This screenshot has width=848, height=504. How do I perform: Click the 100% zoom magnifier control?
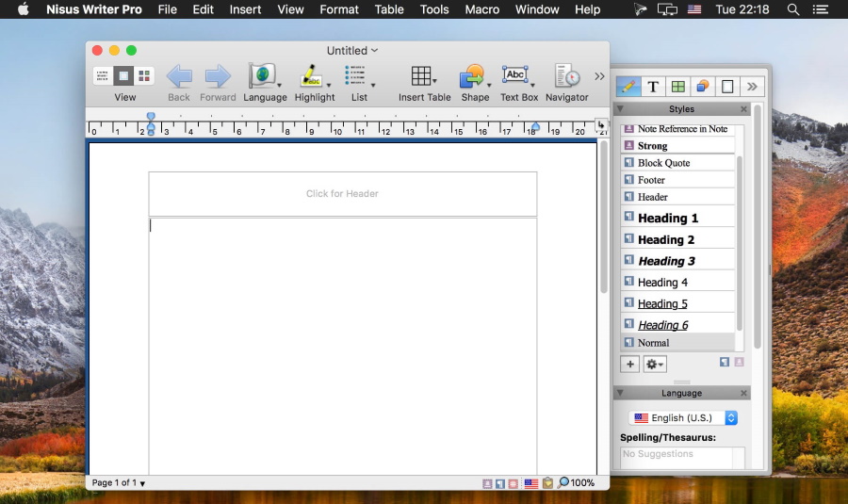[x=577, y=482]
